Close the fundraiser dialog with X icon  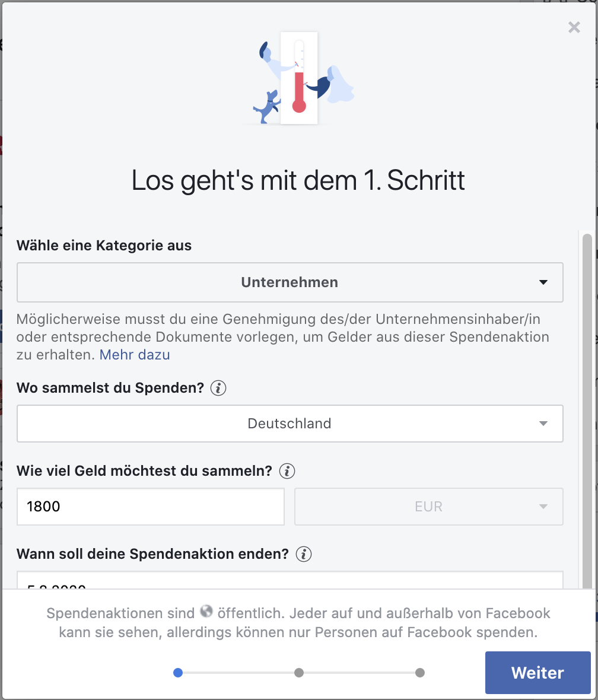574,28
